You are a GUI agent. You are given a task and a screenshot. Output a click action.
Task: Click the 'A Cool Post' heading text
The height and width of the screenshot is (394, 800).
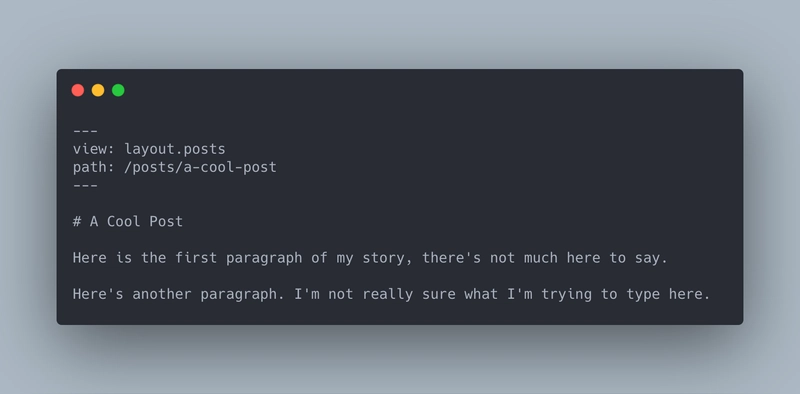click(136, 221)
